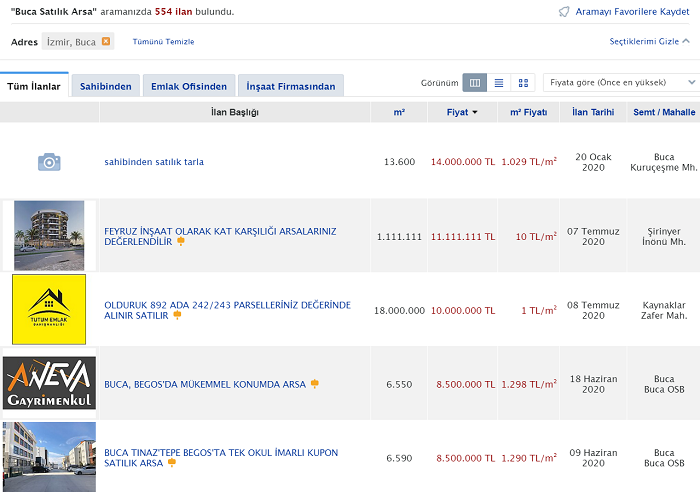Click the pin icon on Begos'da Mükemmel Konumda listing
The height and width of the screenshot is (492, 700).
coord(314,383)
